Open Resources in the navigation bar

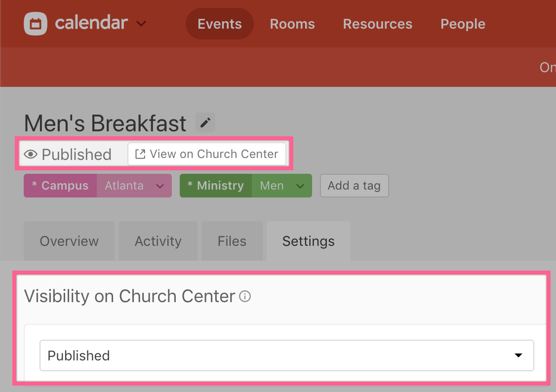(x=378, y=24)
